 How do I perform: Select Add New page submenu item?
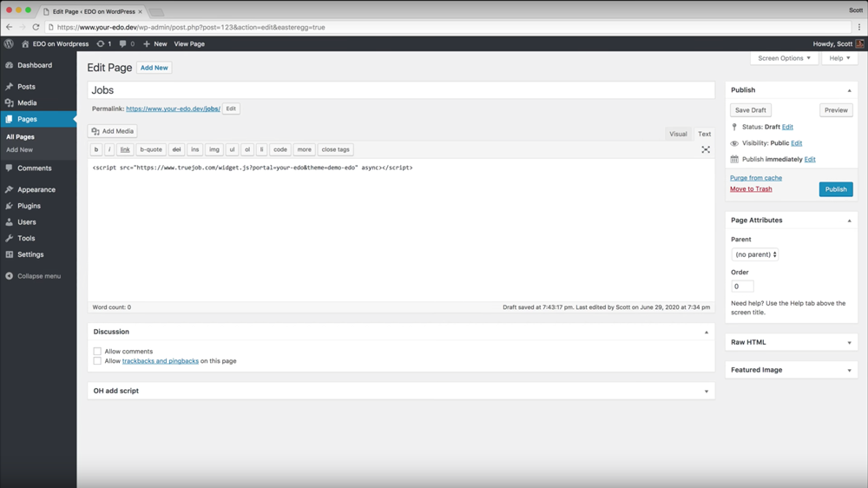(19, 149)
